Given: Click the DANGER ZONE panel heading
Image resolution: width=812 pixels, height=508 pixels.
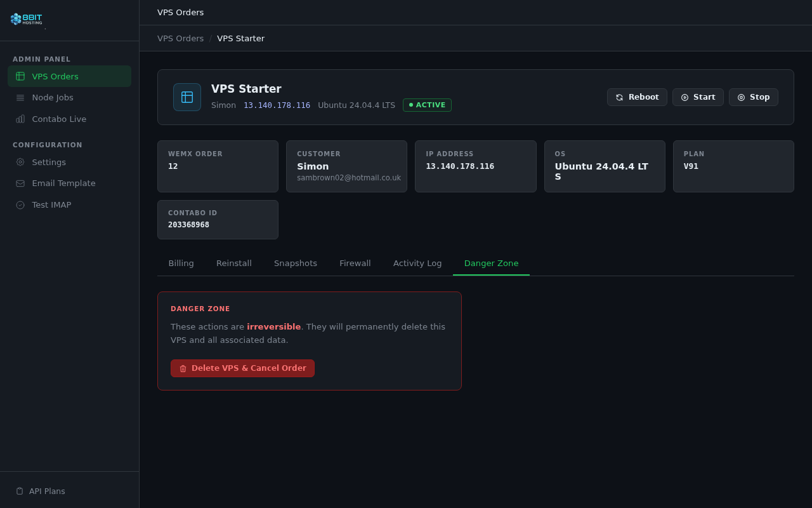Looking at the screenshot, I should pos(200,309).
